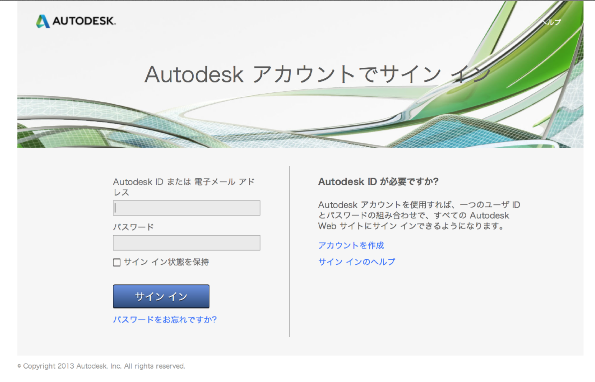Open the サイン インのヘルプ link
Screen dimensions: 595x382
tap(357, 262)
